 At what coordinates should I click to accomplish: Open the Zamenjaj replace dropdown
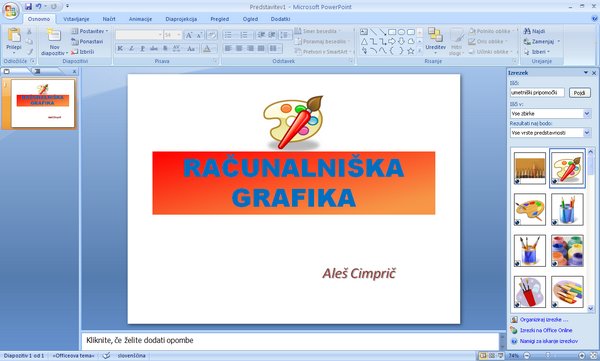pyautogui.click(x=558, y=41)
